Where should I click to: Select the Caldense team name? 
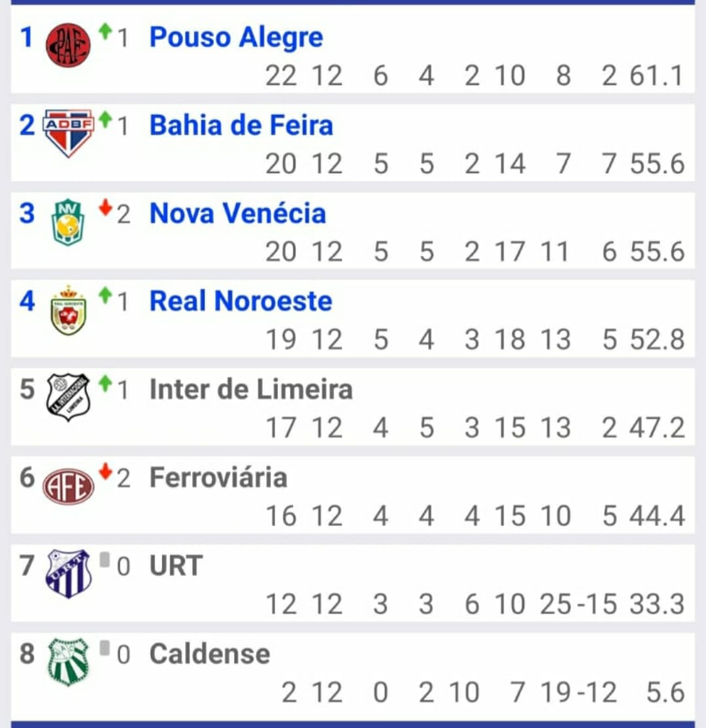pos(209,654)
